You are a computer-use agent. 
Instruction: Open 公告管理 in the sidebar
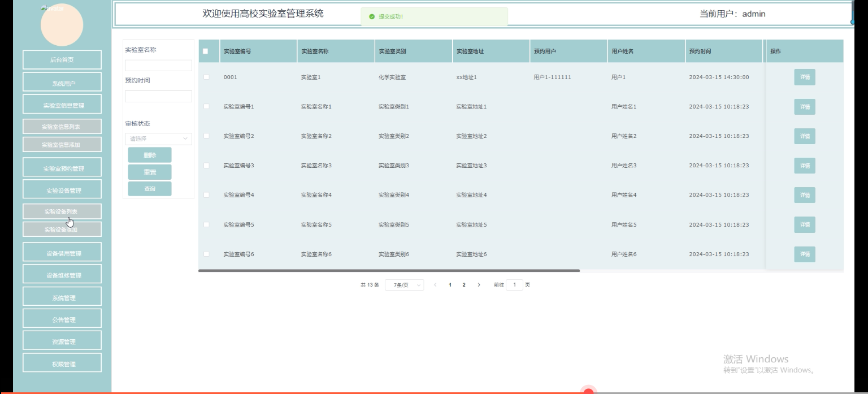click(62, 318)
